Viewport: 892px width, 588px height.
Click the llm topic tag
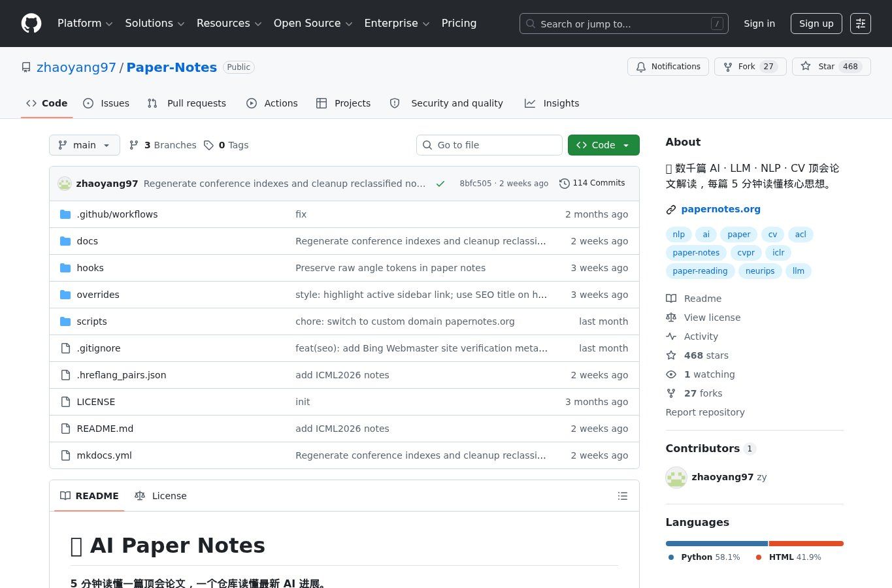tap(799, 271)
